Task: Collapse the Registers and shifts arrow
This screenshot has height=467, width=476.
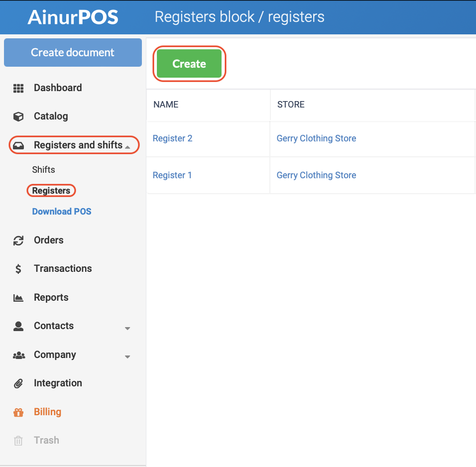Action: point(127,147)
